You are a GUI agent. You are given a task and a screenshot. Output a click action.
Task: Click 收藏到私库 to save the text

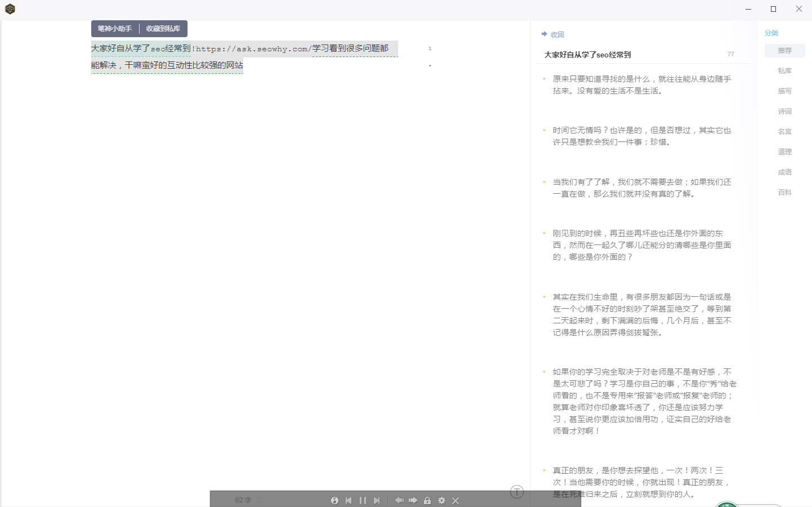coord(163,29)
